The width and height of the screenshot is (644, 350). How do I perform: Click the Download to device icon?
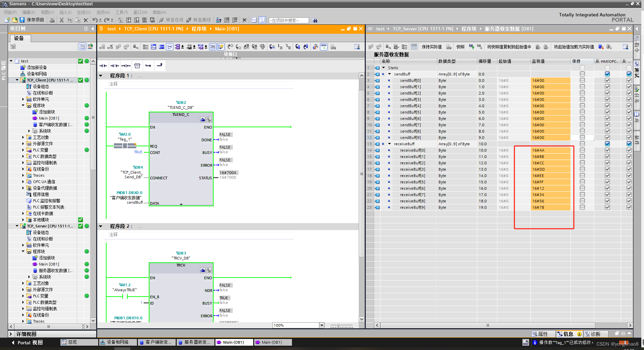point(129,20)
